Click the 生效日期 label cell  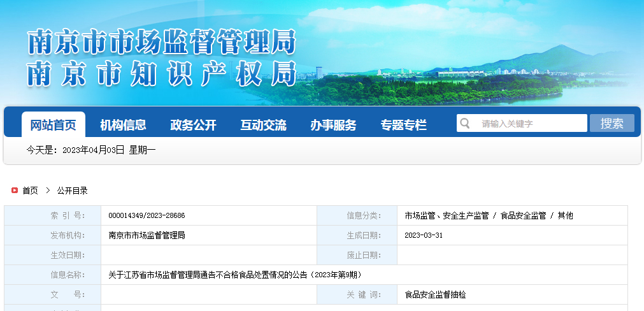coord(53,255)
